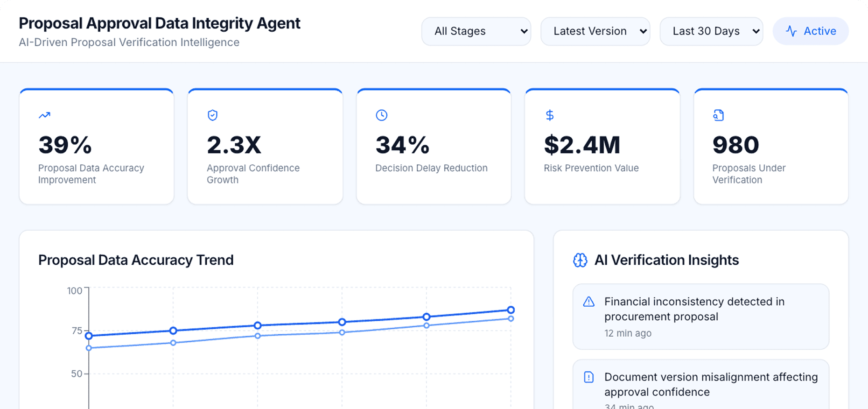The width and height of the screenshot is (868, 409).
Task: Click the shield check icon on 2.3X card
Action: pyautogui.click(x=213, y=115)
